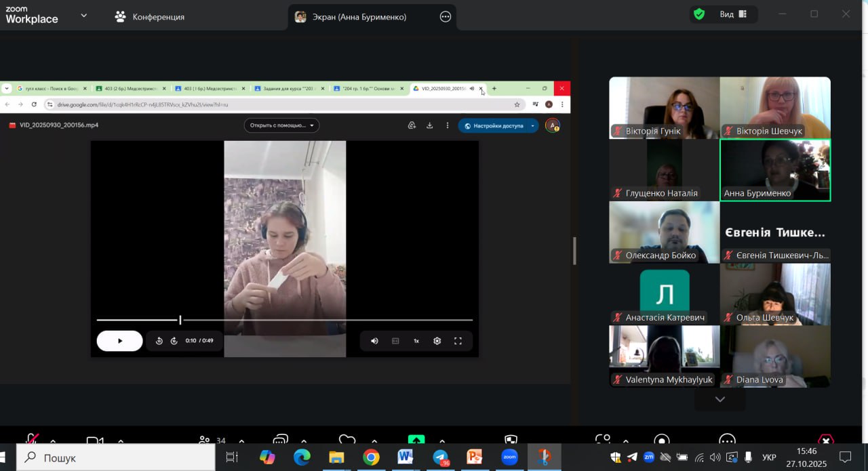Click the video progress bar timeline

(285, 320)
